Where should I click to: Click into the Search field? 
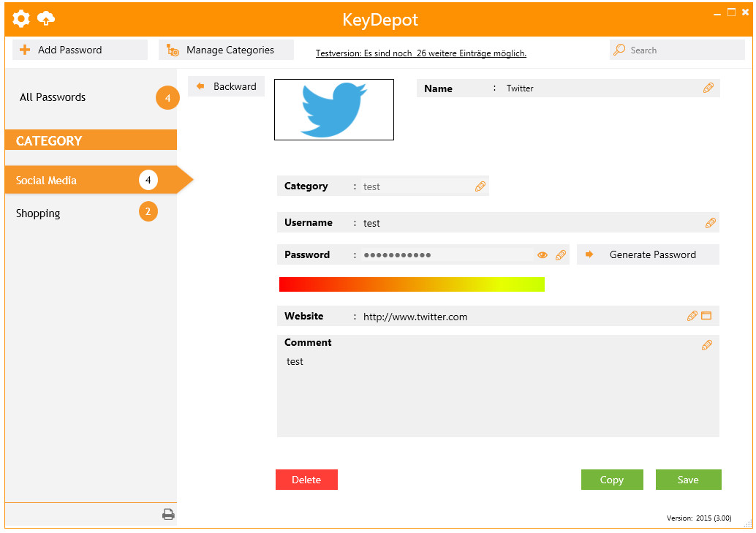677,50
